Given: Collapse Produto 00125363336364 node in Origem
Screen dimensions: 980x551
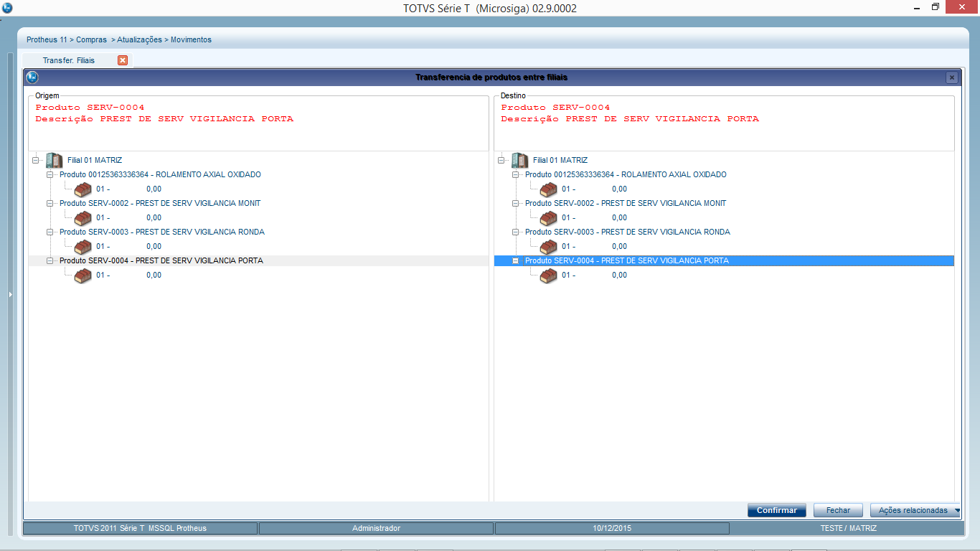Looking at the screenshot, I should point(50,174).
